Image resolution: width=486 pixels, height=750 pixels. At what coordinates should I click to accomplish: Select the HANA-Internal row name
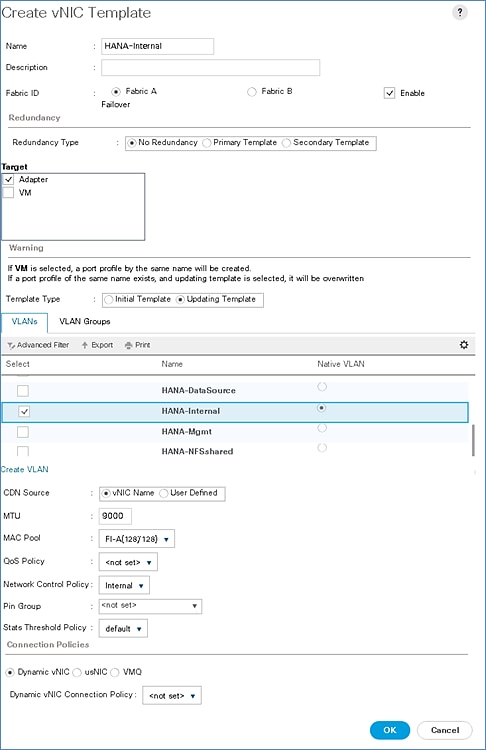[x=191, y=411]
